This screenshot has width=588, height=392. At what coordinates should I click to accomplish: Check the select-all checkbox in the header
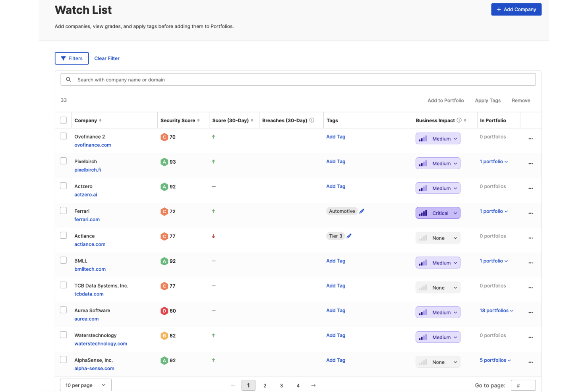tap(64, 120)
